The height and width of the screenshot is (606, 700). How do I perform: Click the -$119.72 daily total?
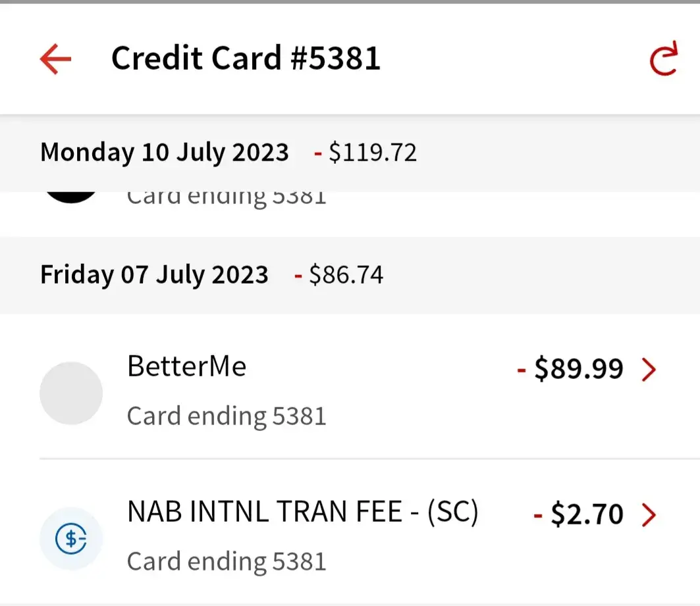click(x=365, y=153)
